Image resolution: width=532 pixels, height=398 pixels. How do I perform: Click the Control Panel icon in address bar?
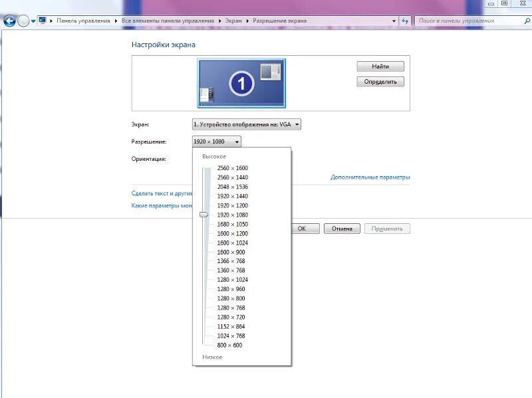tap(43, 21)
